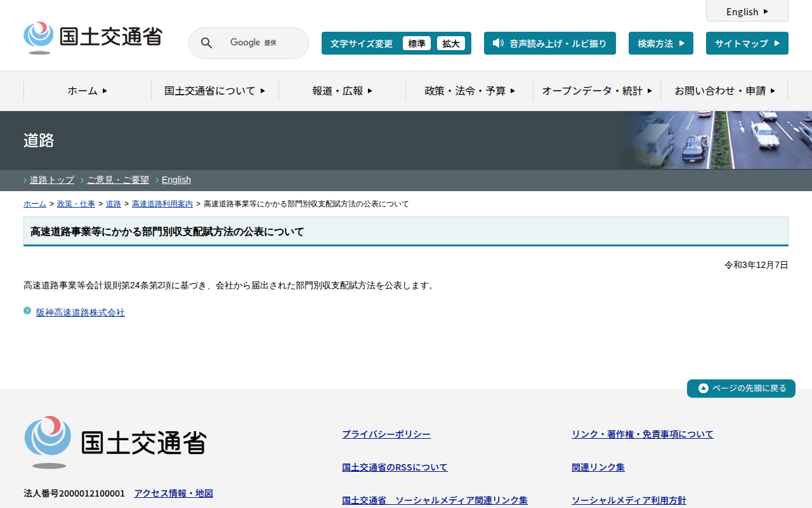
Task: Open the お問い合わせ・申請 menu item
Action: [724, 91]
